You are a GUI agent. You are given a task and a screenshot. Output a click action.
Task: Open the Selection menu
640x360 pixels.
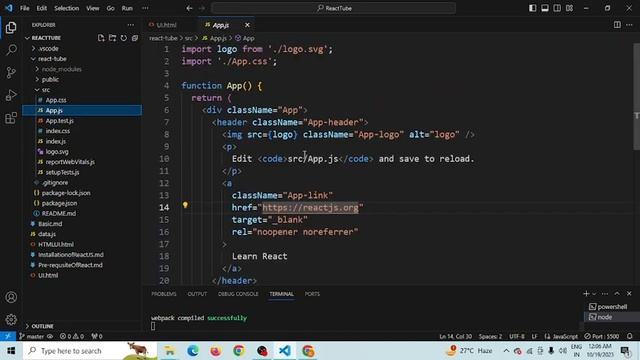[67, 8]
